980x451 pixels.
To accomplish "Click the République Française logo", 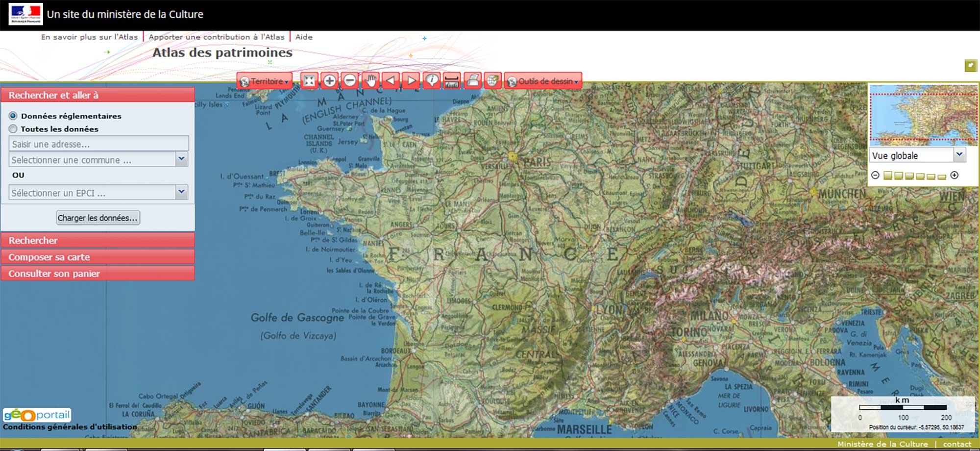I will 25,14.
